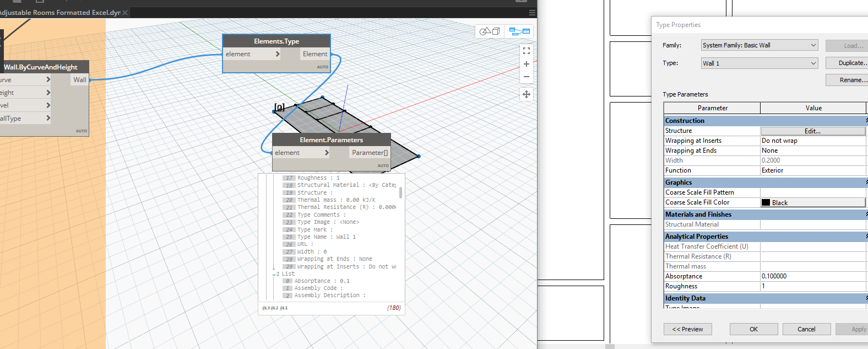
Task: Click the Wrapping at Ends value None
Action: pos(813,151)
